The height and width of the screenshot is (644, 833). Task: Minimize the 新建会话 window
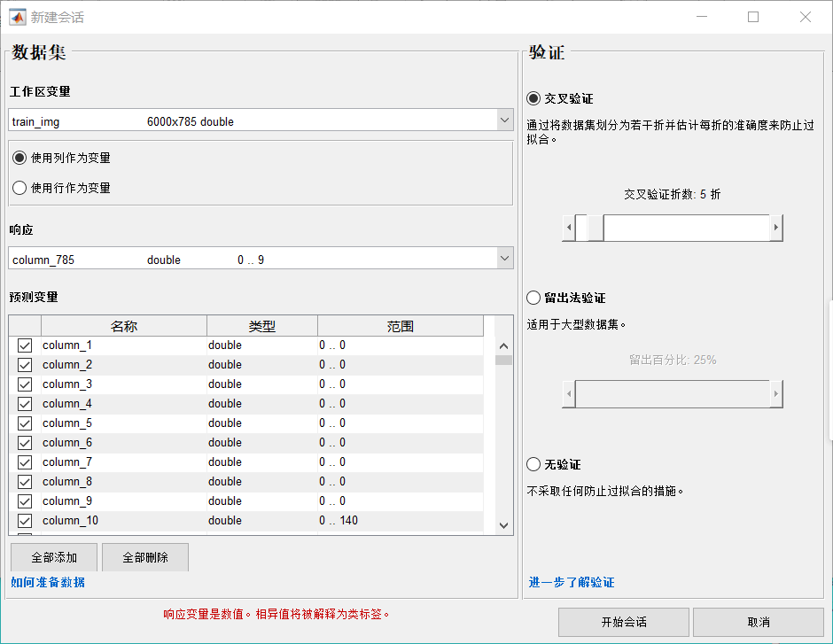pos(702,17)
